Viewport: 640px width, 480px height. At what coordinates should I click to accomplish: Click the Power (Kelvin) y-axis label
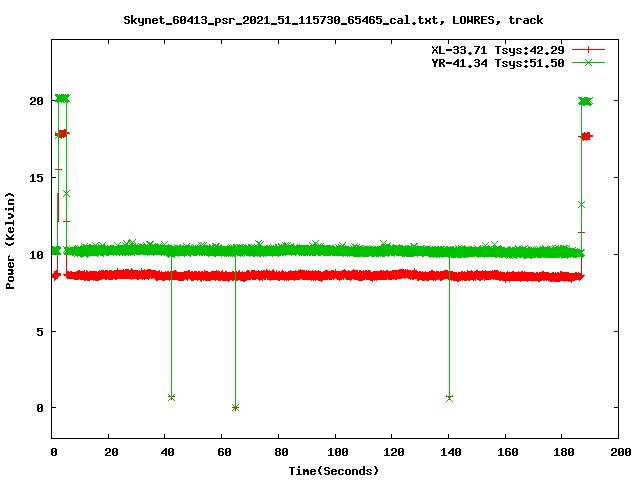[x=10, y=241]
